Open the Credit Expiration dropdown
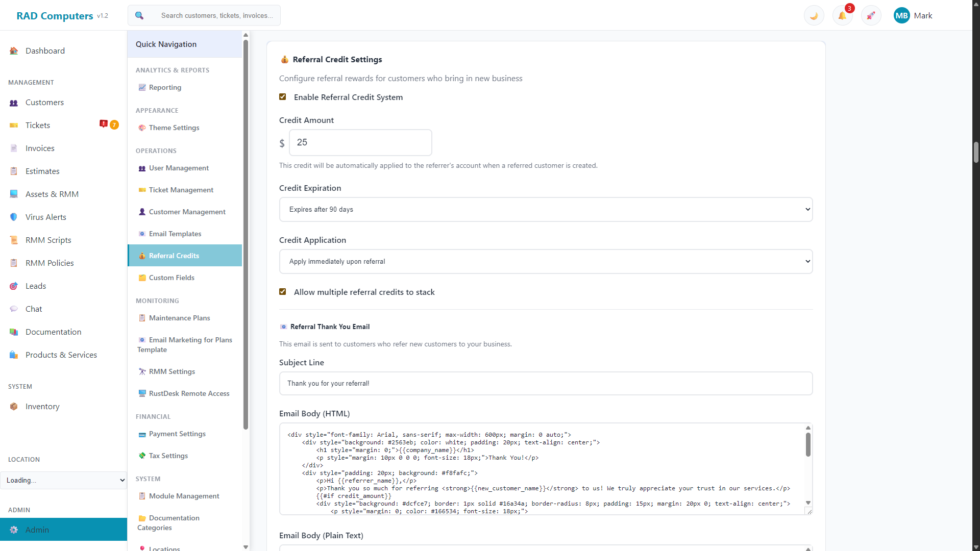Viewport: 980px width, 551px height. pyautogui.click(x=545, y=209)
